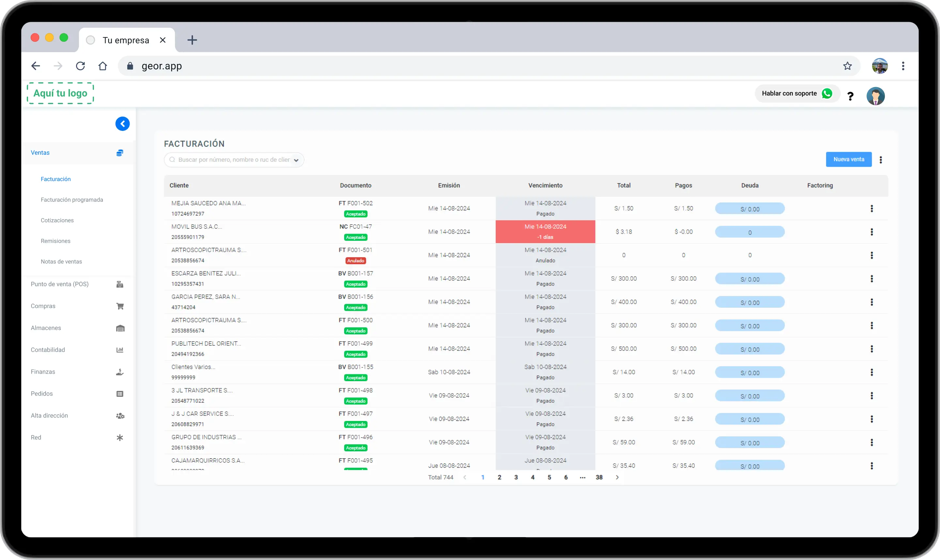Open row actions for ESCARZA BENITEZ row
This screenshot has height=560, width=940.
coord(871,278)
